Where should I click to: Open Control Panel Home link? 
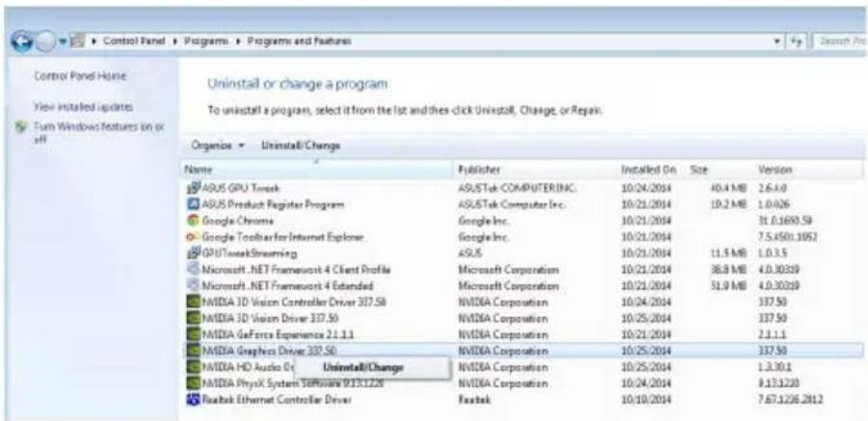click(80, 76)
